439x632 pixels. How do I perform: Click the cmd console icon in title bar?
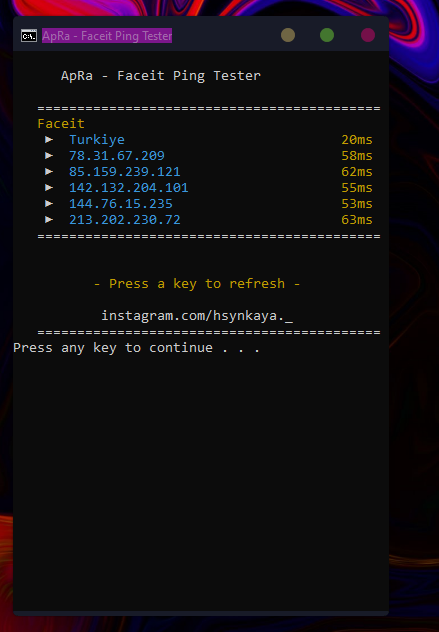click(x=29, y=35)
